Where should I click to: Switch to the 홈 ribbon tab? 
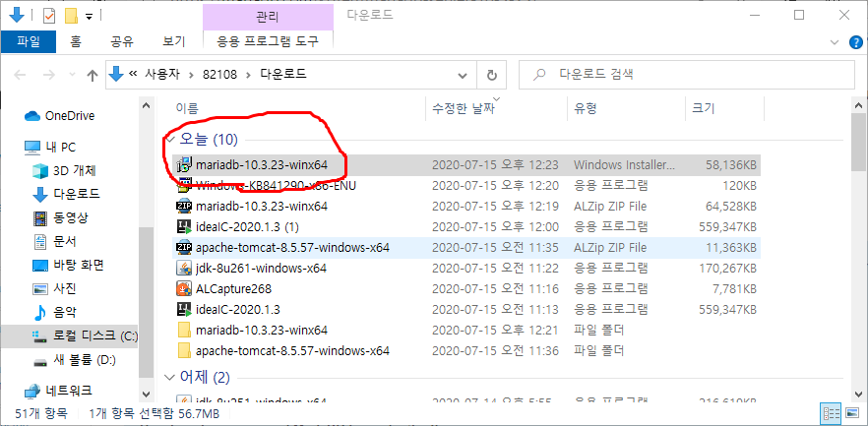coord(75,41)
